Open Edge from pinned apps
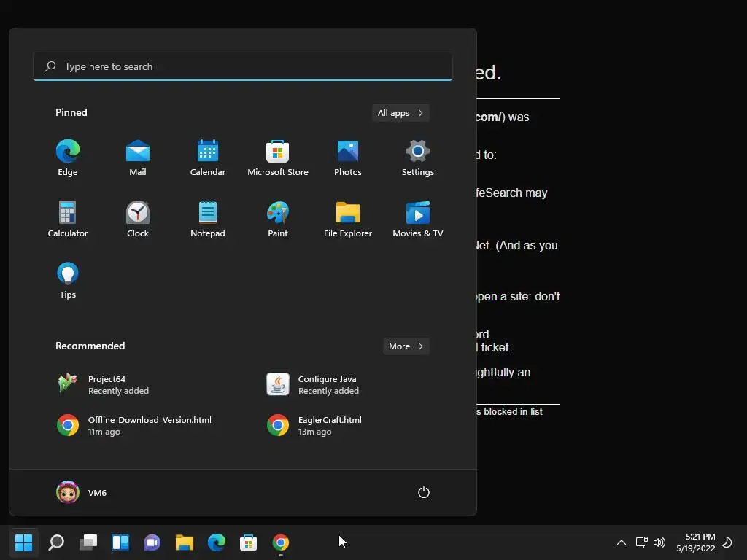747x560 pixels. (x=68, y=158)
